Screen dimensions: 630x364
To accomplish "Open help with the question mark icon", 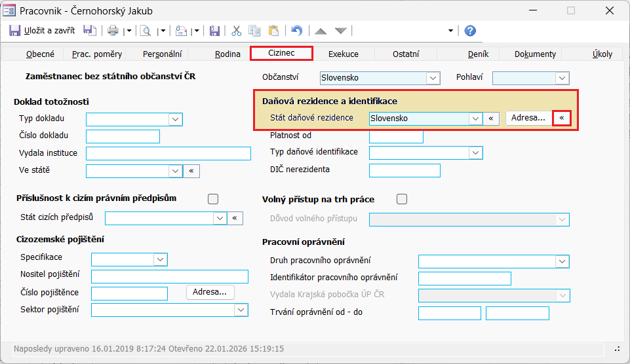I will (x=470, y=31).
